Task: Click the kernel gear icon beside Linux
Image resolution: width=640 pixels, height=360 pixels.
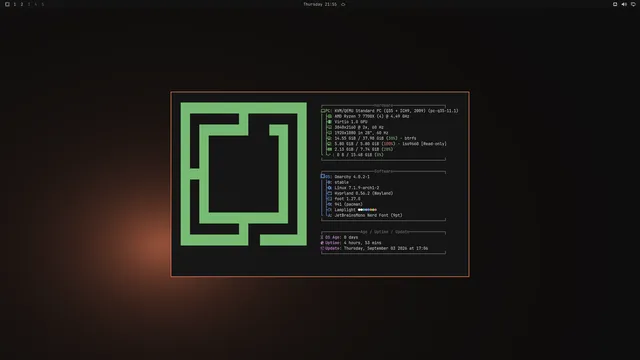Action: coord(329,188)
